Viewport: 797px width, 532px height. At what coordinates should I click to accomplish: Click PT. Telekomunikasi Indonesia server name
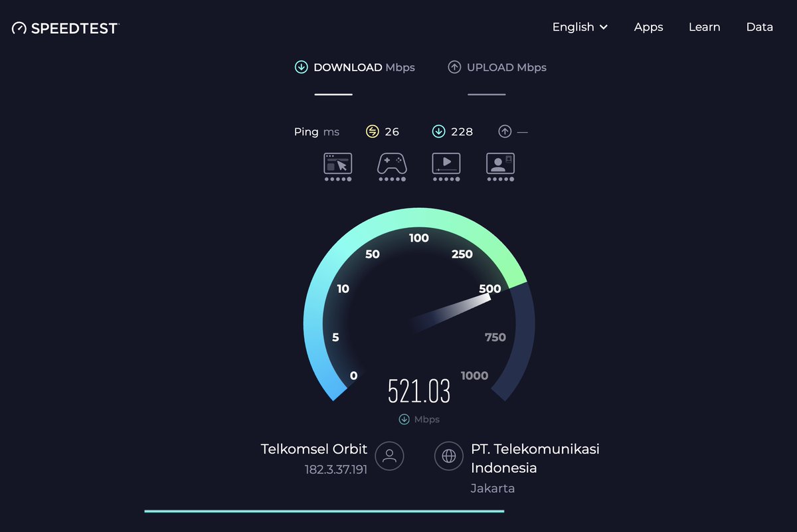coord(535,458)
